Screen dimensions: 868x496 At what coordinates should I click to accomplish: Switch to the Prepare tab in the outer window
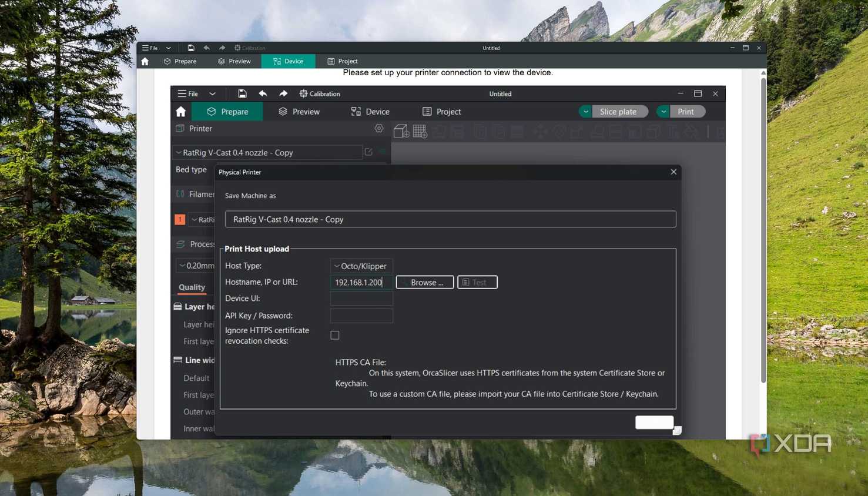point(180,61)
